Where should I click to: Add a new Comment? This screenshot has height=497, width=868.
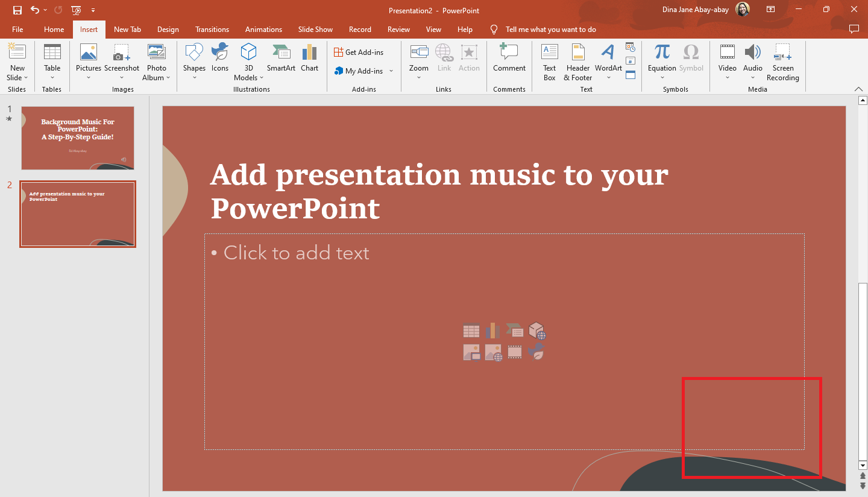509,57
